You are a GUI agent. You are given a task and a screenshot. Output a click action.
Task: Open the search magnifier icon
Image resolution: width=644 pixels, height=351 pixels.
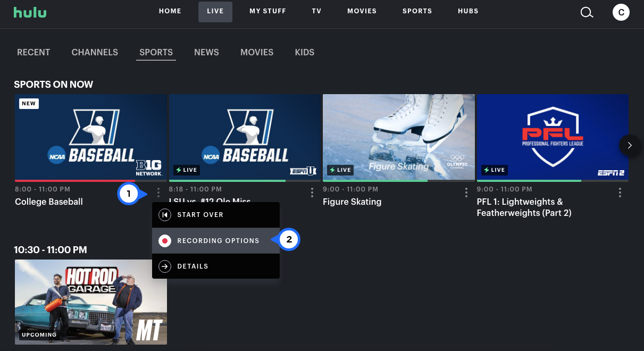[587, 12]
